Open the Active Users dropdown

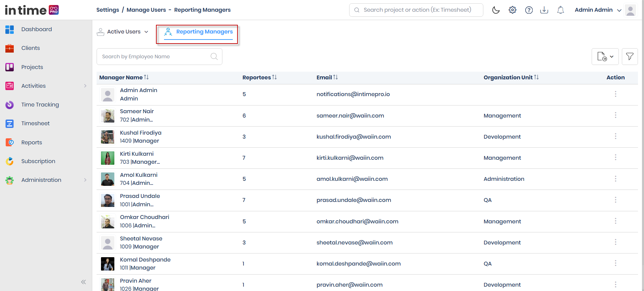pyautogui.click(x=123, y=32)
